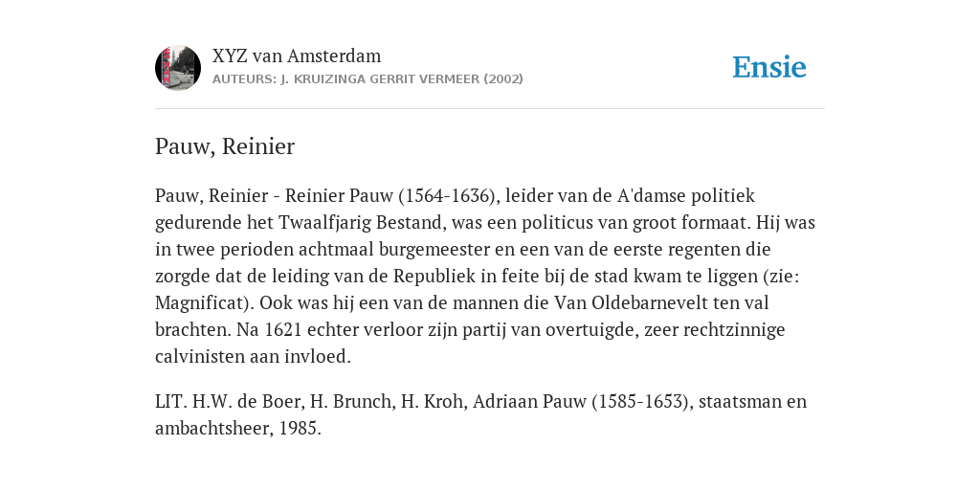This screenshot has height=490, width=980.
Task: Click the word calvinisten in last sentence
Action: (x=200, y=356)
